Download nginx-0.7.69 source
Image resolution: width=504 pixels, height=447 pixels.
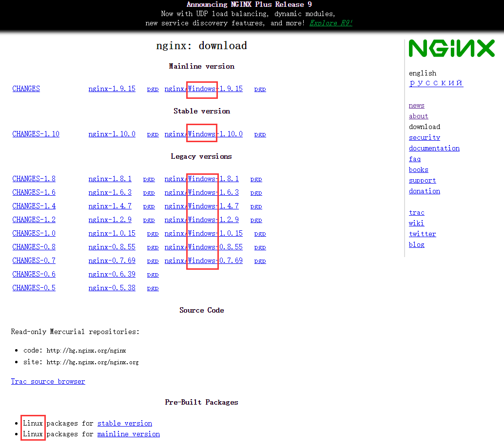(x=112, y=261)
